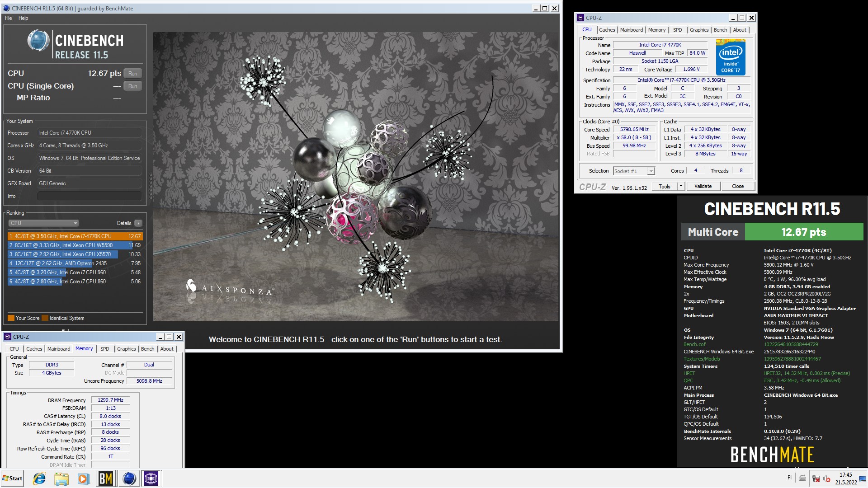Open About tab in lower CPU-Z
The height and width of the screenshot is (488, 868).
[x=167, y=349]
